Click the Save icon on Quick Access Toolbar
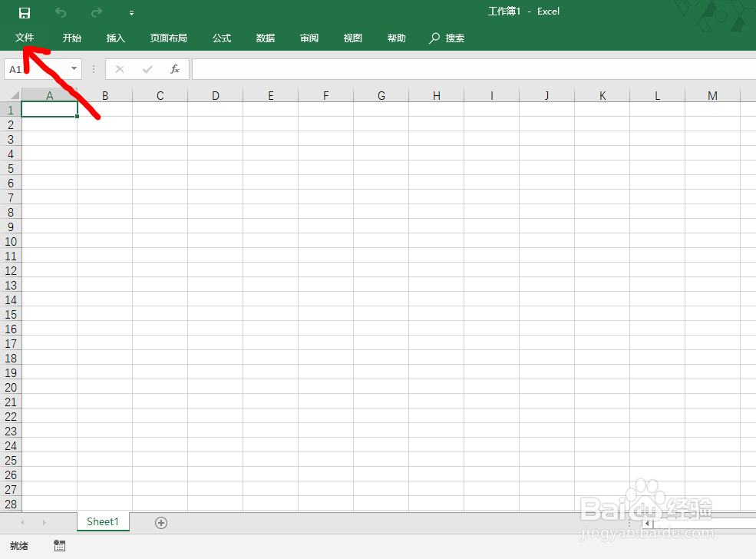Screen dimensions: 756x559 pos(23,12)
